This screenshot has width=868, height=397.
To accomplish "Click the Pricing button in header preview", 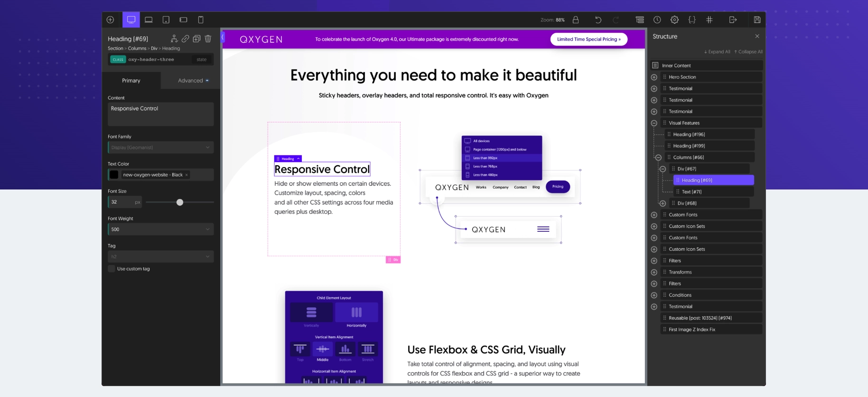I will pos(558,187).
